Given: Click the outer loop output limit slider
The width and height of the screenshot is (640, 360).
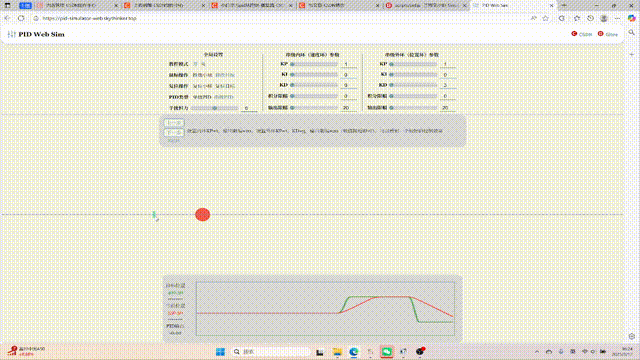Looking at the screenshot, I should click(413, 108).
